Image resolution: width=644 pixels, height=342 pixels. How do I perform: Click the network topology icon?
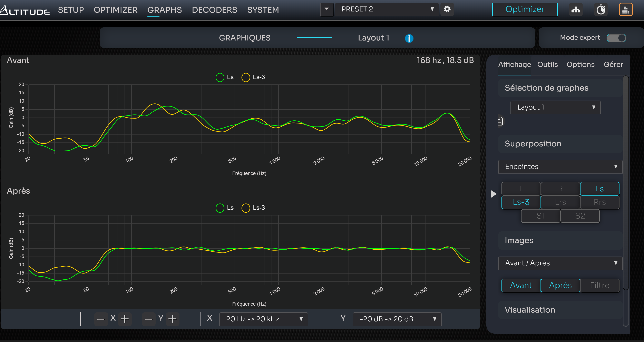576,10
